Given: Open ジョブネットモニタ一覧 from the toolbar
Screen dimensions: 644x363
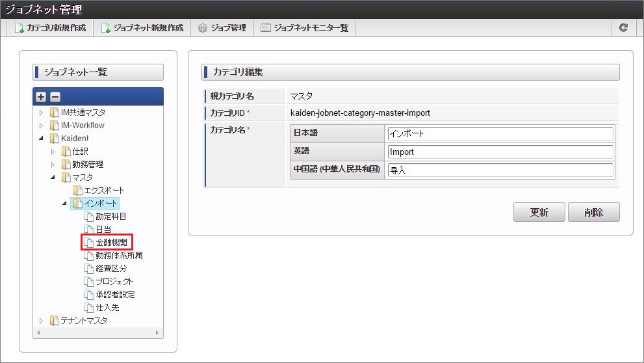Looking at the screenshot, I should coord(305,28).
